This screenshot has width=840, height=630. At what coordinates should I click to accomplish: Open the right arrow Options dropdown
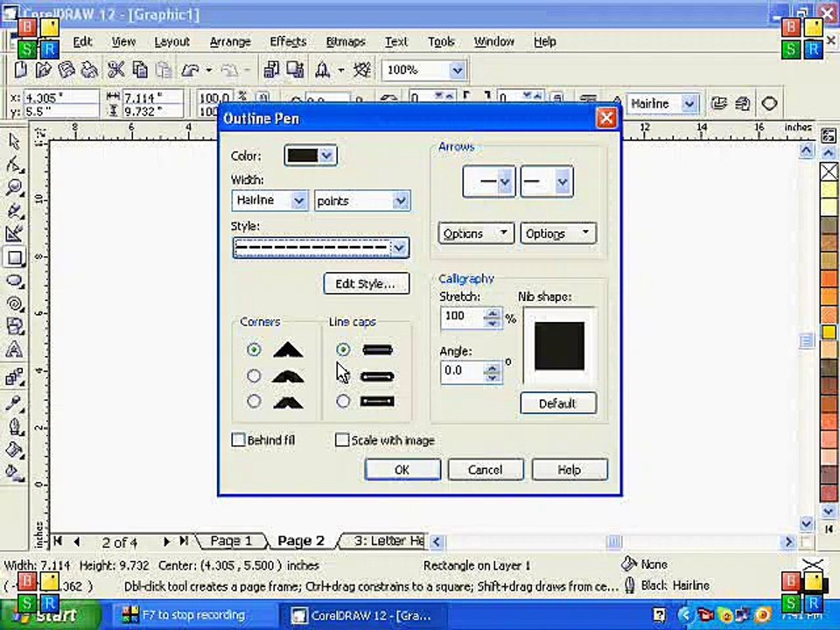tap(557, 234)
